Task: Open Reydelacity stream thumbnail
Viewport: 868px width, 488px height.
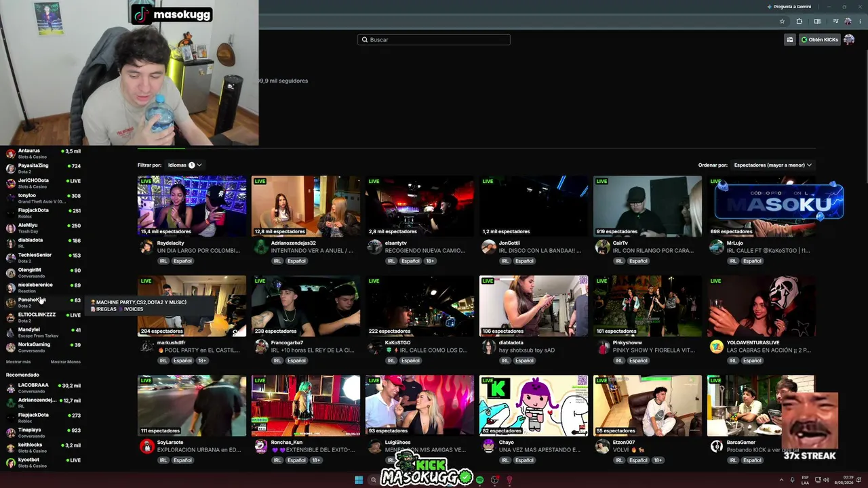Action: pos(192,206)
